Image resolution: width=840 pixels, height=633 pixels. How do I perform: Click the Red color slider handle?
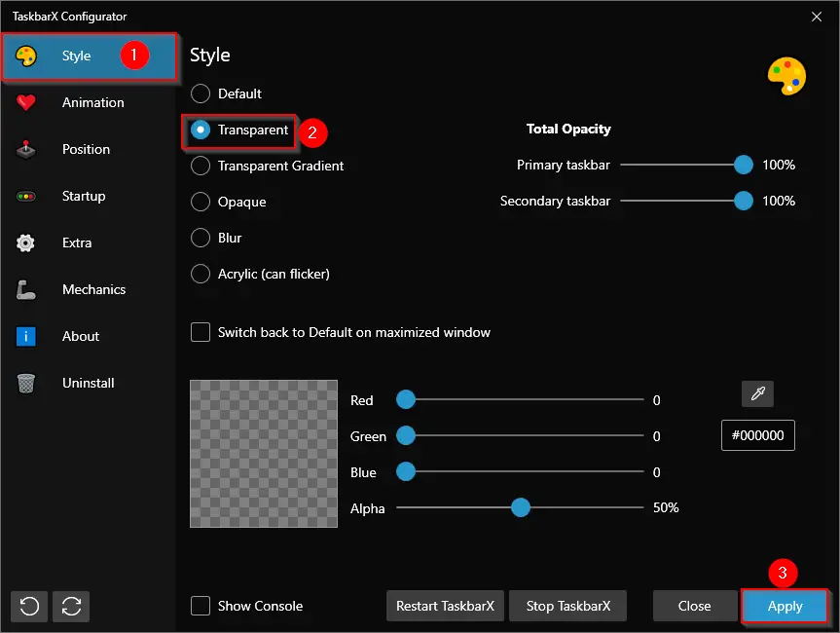(406, 399)
